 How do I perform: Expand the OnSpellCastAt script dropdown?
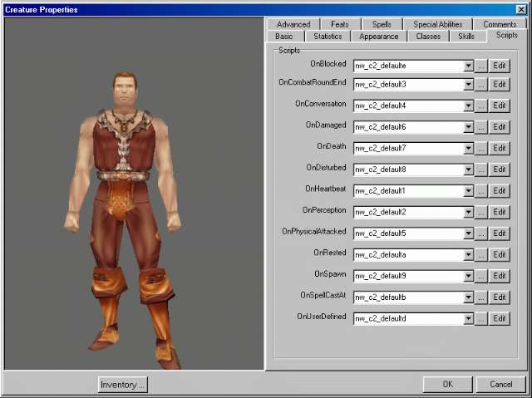(468, 297)
